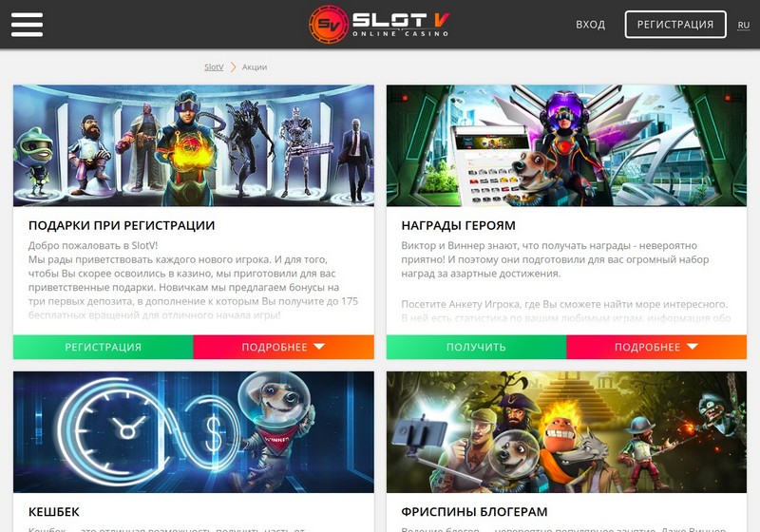Click ФРИСПИНЫ БЛОГЕРАМ card title
760x532 pixels.
pyautogui.click(x=474, y=512)
